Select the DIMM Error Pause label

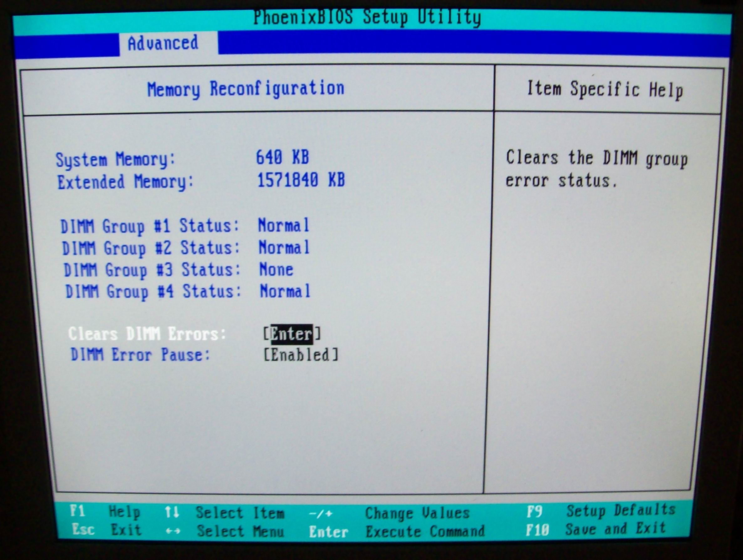click(140, 355)
